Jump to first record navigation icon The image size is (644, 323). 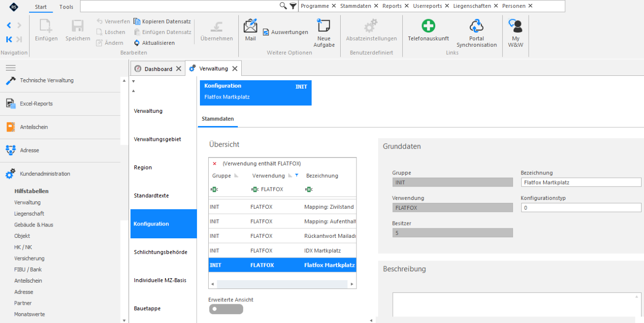pos(9,39)
